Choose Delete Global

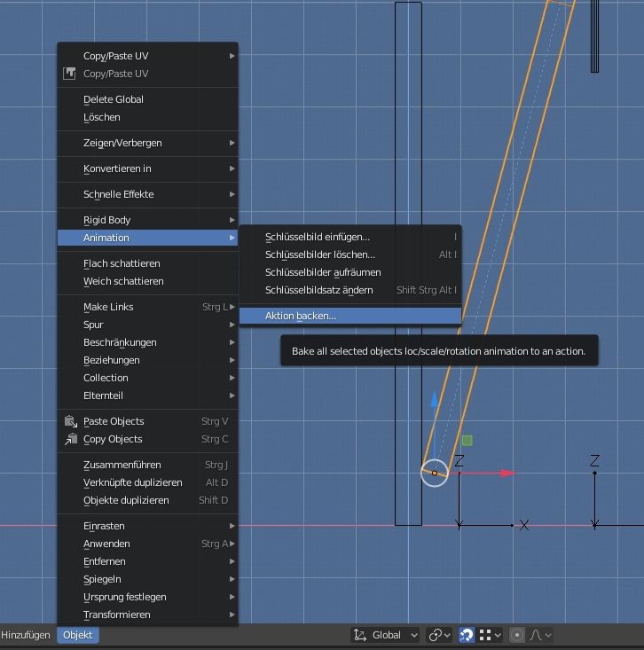(147, 99)
